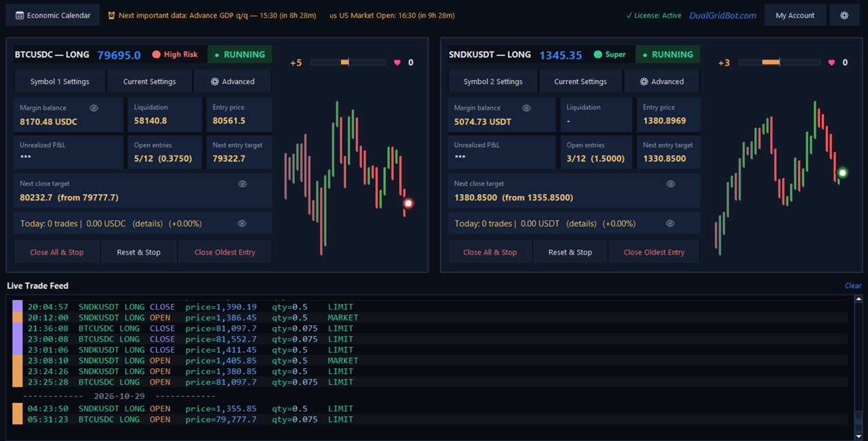
Task: Click the calendar icon in Economic Calendar button
Action: coord(19,16)
